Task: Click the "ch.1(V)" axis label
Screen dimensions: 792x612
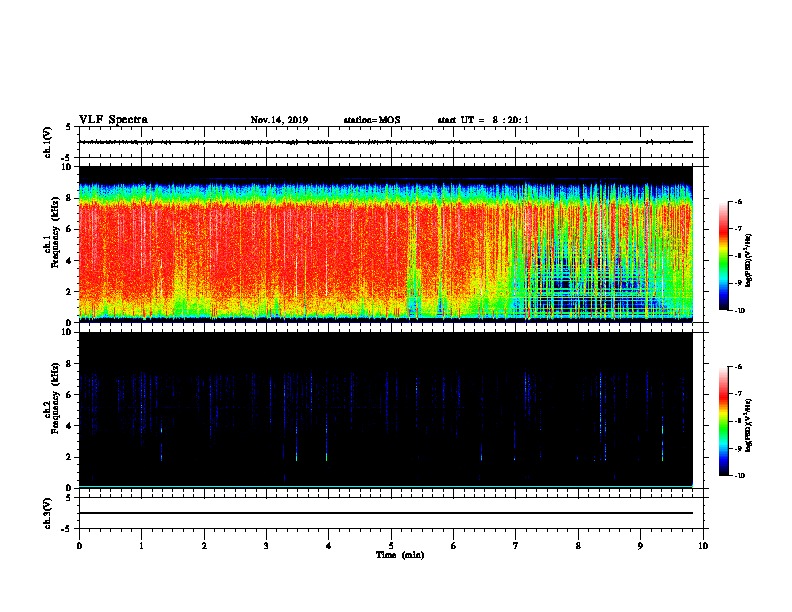Action: 48,142
